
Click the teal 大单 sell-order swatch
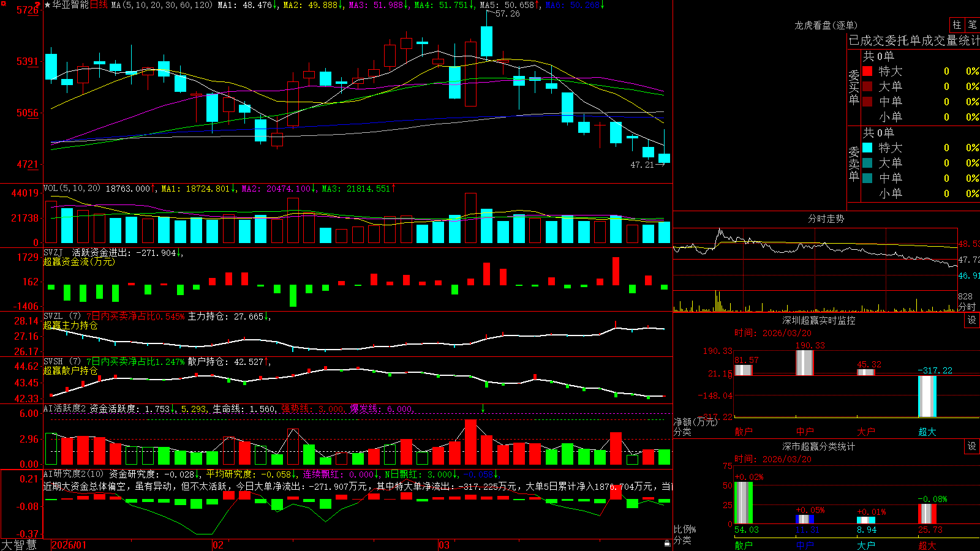[867, 163]
